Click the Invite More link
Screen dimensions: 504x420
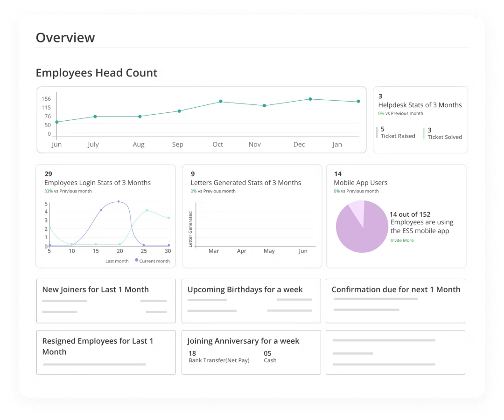(402, 241)
